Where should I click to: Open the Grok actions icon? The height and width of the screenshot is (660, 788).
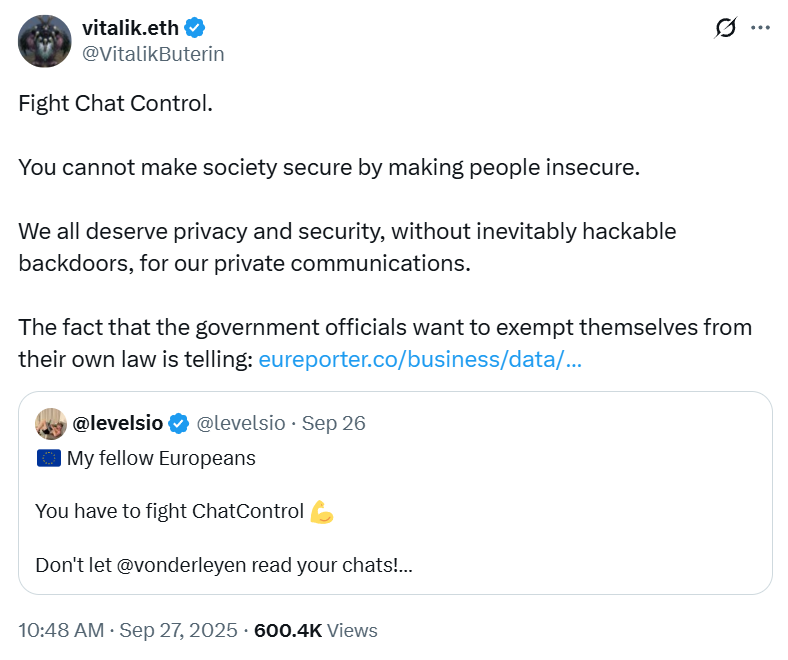click(726, 29)
